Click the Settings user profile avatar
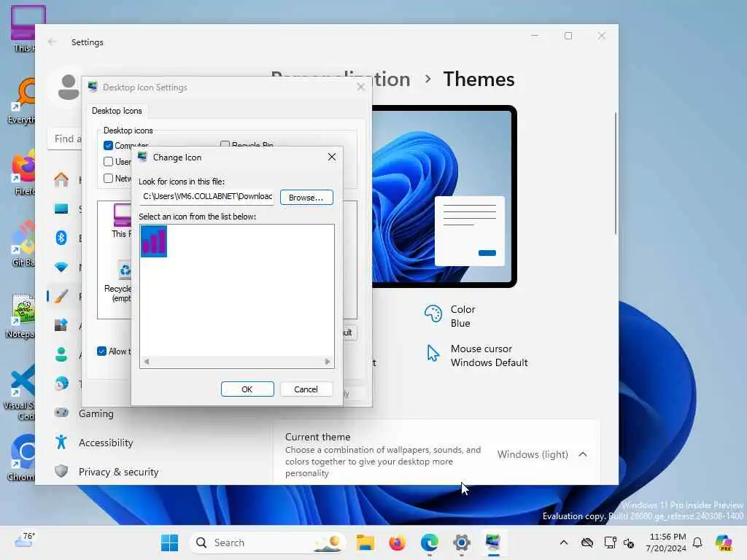The width and height of the screenshot is (747, 560). point(68,87)
